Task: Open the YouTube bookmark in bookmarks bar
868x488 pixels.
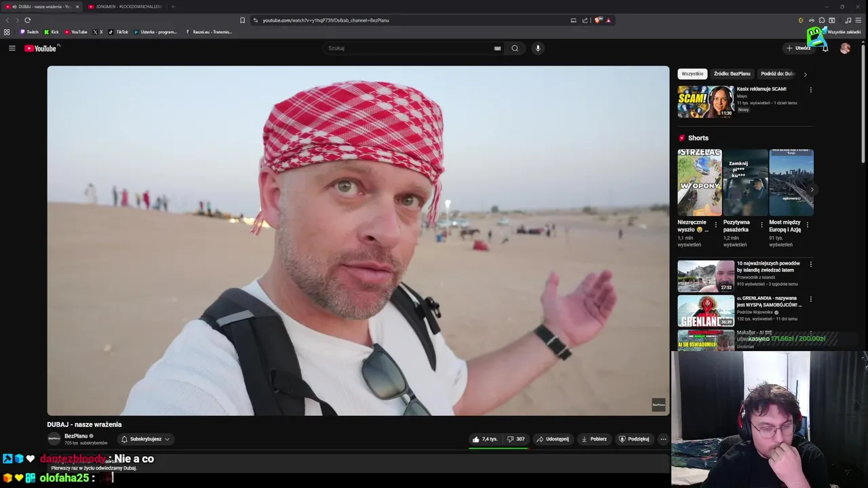Action: click(76, 32)
